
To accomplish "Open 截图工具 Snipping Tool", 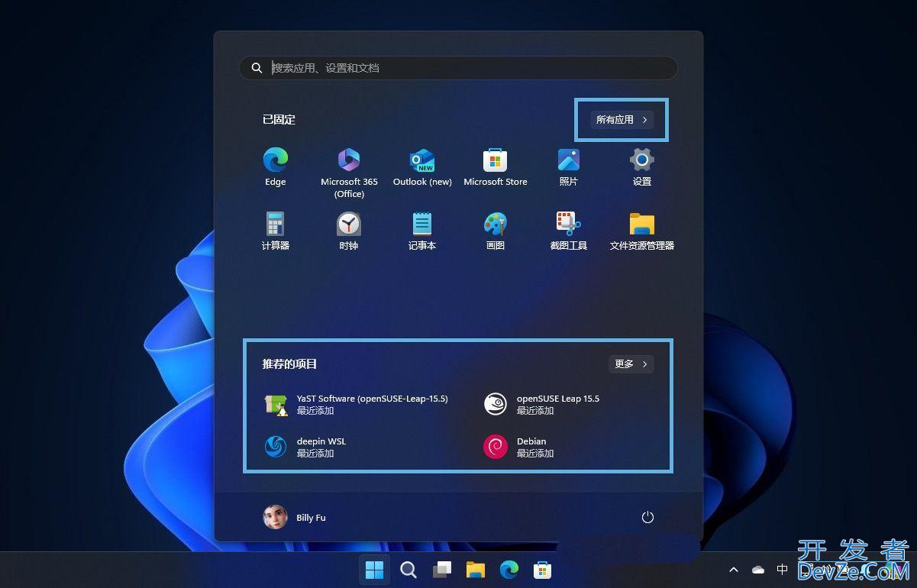I will tap(569, 231).
